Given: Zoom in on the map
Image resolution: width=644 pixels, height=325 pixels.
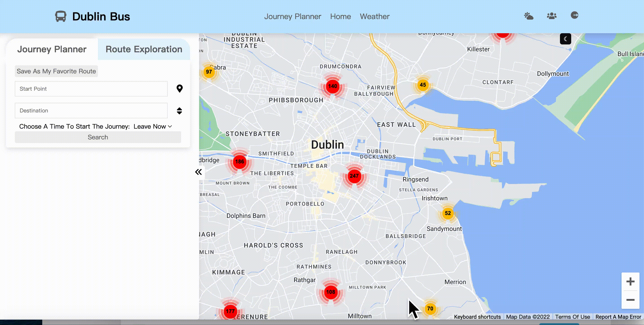Looking at the screenshot, I should 630,281.
